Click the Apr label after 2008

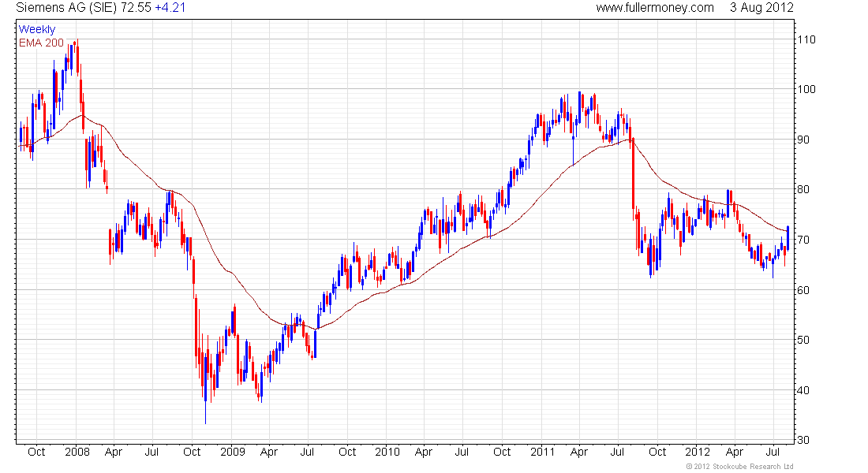coord(114,452)
